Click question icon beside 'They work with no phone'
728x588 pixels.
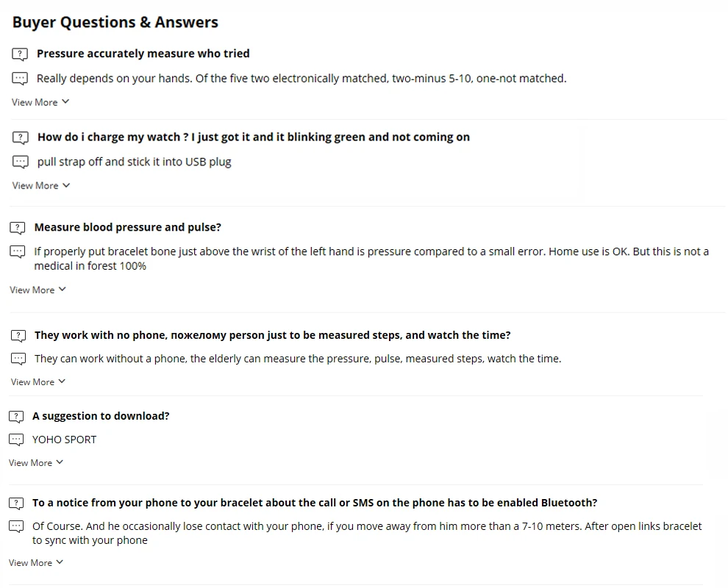[x=18, y=336]
